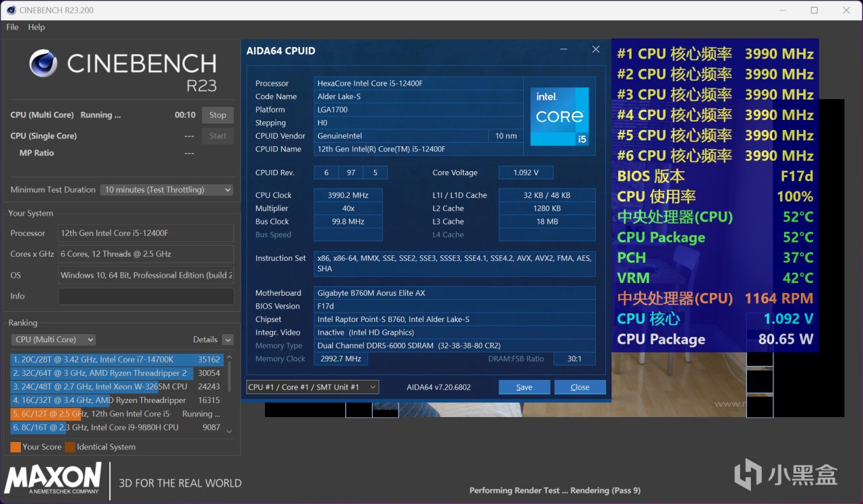This screenshot has height=504, width=863.
Task: Click the CPU usage 100% overlay row
Action: [715, 197]
